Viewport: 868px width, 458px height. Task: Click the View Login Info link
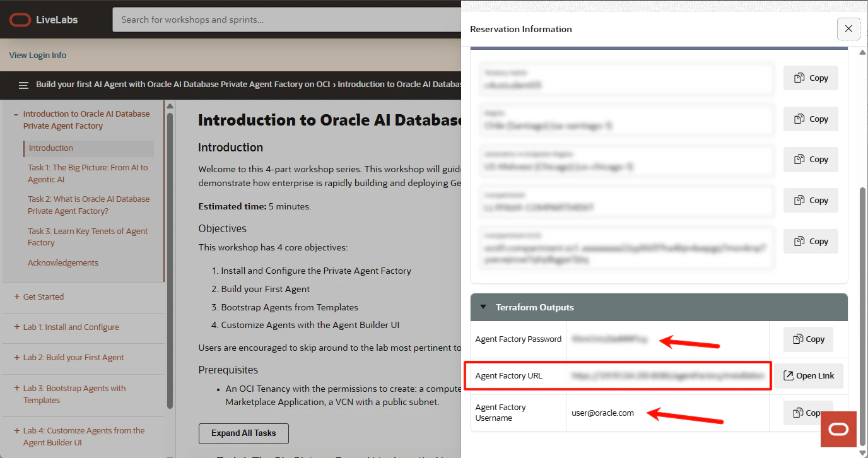coord(38,56)
